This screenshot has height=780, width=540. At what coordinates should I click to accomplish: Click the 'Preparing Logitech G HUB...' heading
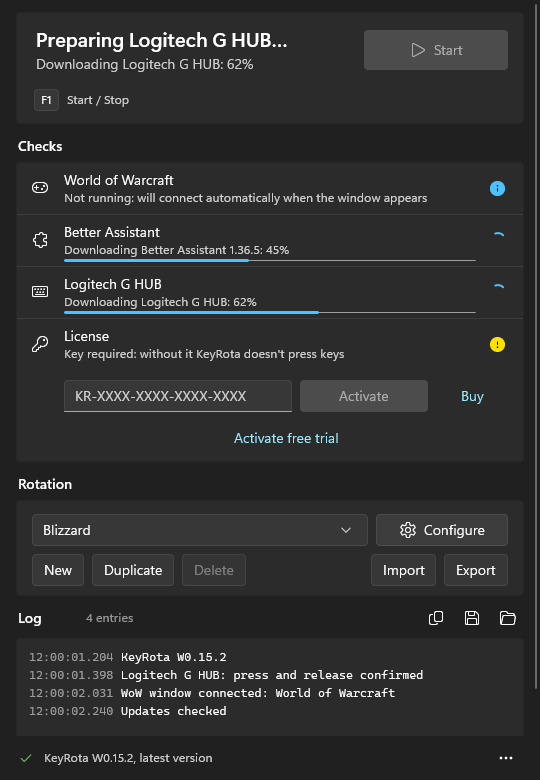pos(161,41)
